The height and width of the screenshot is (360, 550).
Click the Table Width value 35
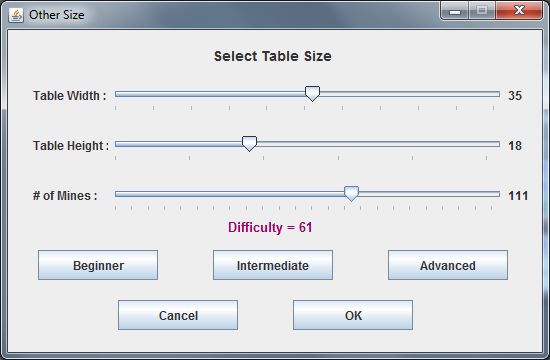[x=515, y=96]
